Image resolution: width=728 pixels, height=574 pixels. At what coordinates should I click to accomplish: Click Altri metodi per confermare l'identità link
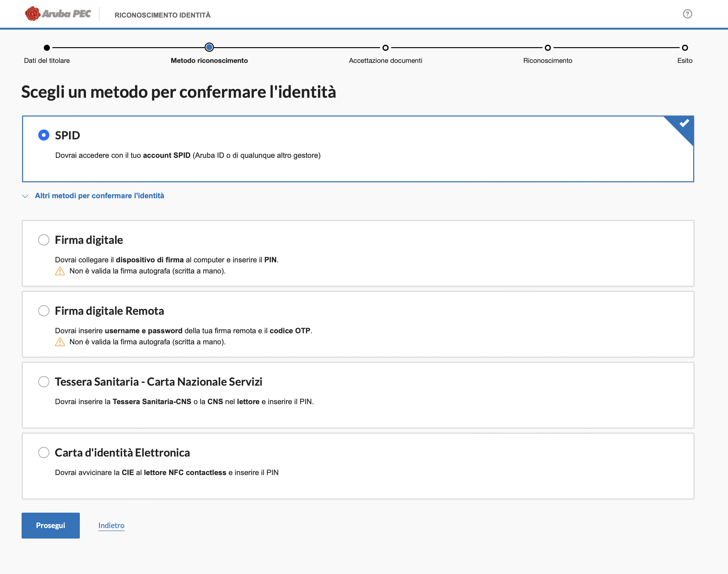(100, 196)
